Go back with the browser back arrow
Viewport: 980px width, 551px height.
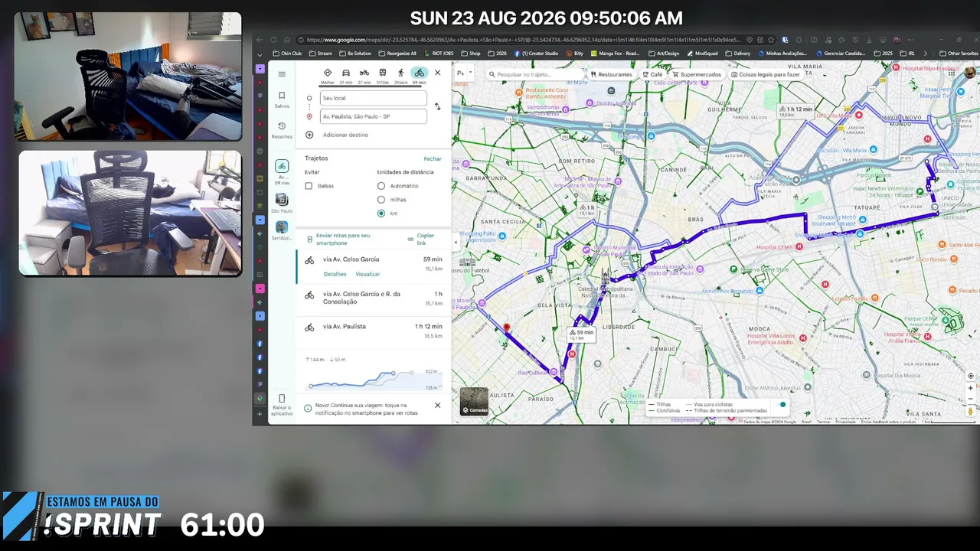click(x=260, y=40)
